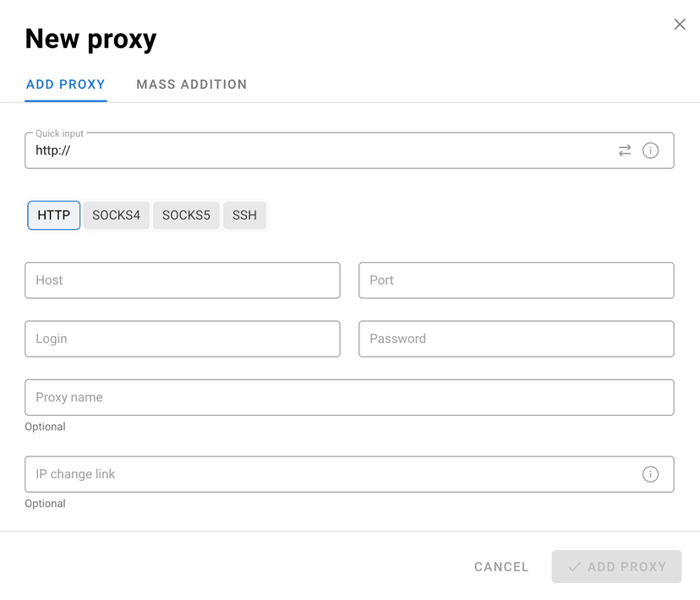Click the info icon in Quick input field
This screenshot has height=600, width=700.
click(650, 150)
